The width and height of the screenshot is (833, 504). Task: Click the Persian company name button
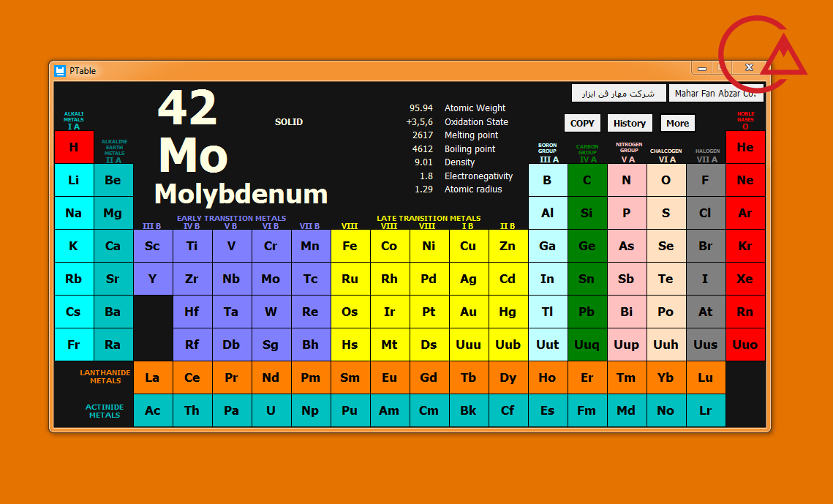click(x=618, y=94)
